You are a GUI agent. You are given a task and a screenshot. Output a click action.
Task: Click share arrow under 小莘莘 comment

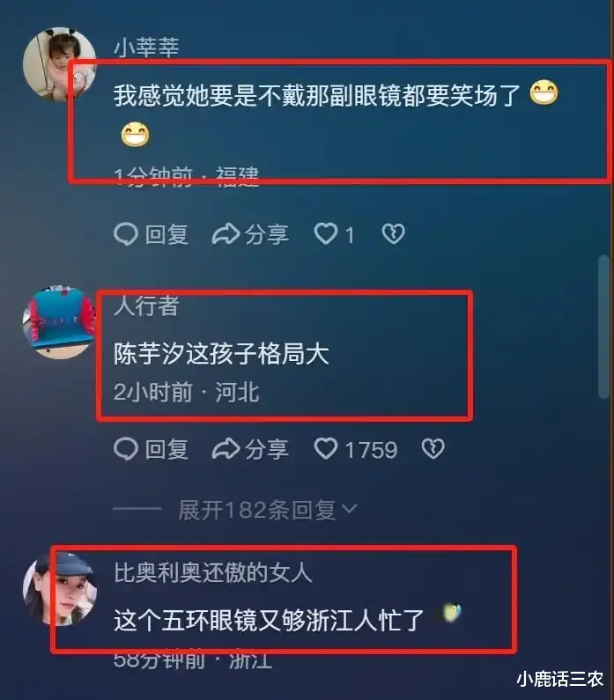226,234
